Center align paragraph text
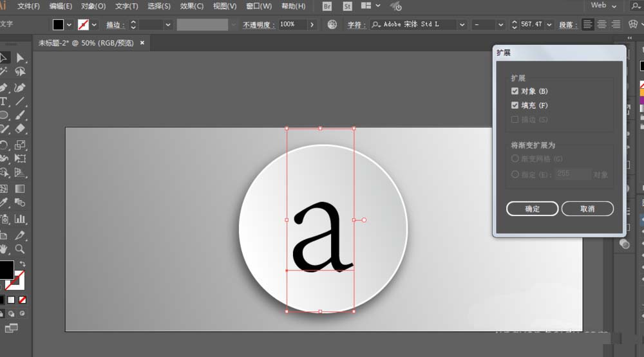 click(601, 24)
